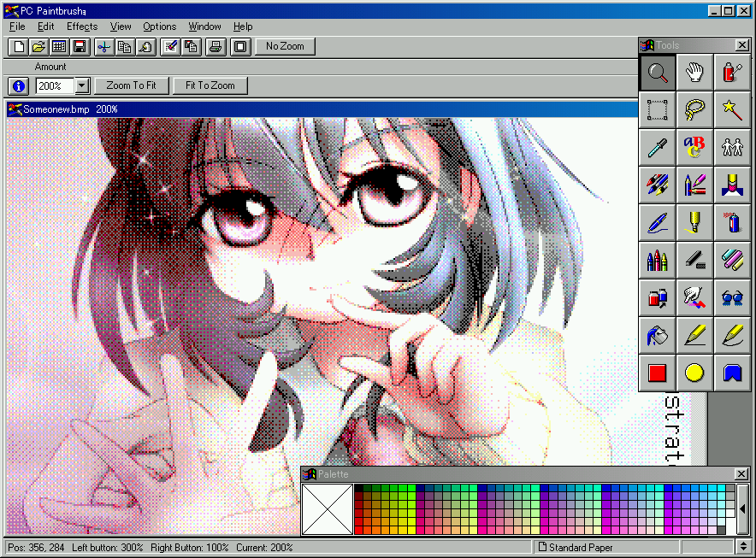Open the zoom amount dropdown arrow
756x558 pixels.
pos(82,86)
